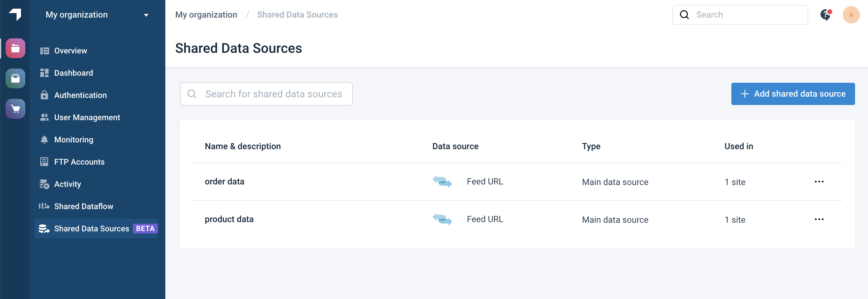
Task: Open the actions ellipsis for order data row
Action: (819, 181)
